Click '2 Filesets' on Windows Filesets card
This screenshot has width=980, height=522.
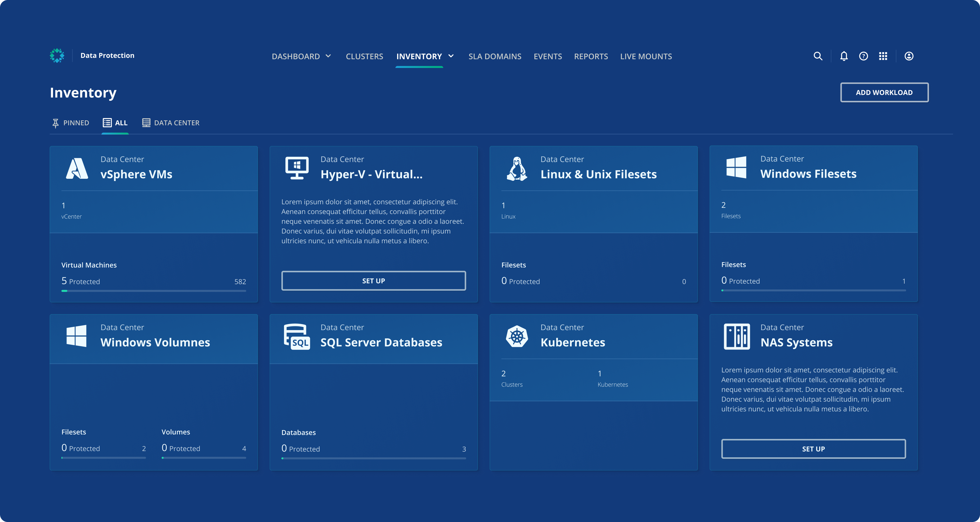(731, 210)
